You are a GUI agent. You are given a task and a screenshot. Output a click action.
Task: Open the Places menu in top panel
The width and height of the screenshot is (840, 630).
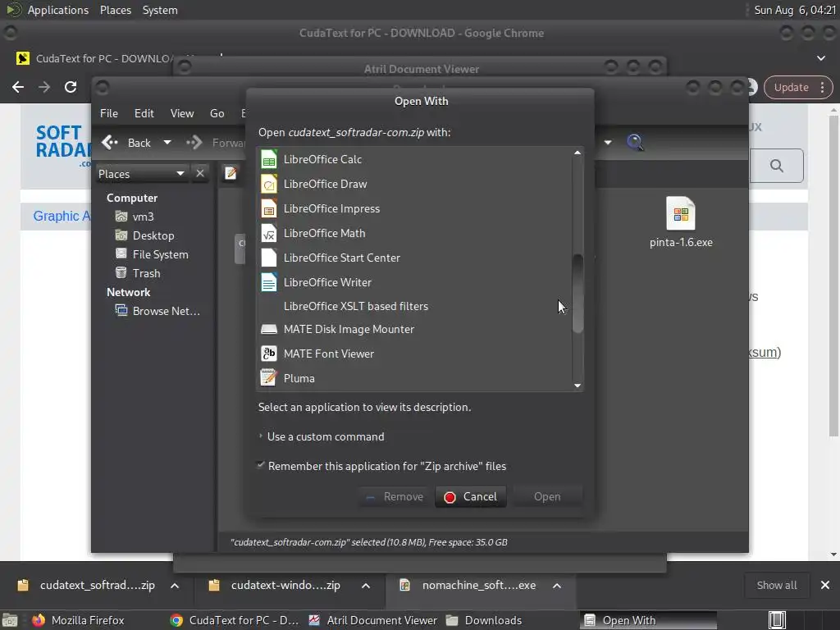click(x=116, y=10)
